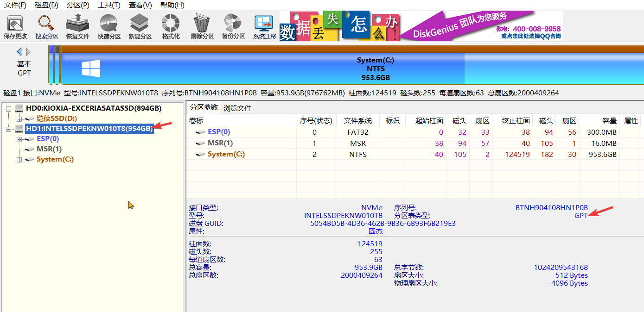Collapse the HD1 INTEL disk node
Image resolution: width=644 pixels, height=312 pixels.
coord(9,129)
